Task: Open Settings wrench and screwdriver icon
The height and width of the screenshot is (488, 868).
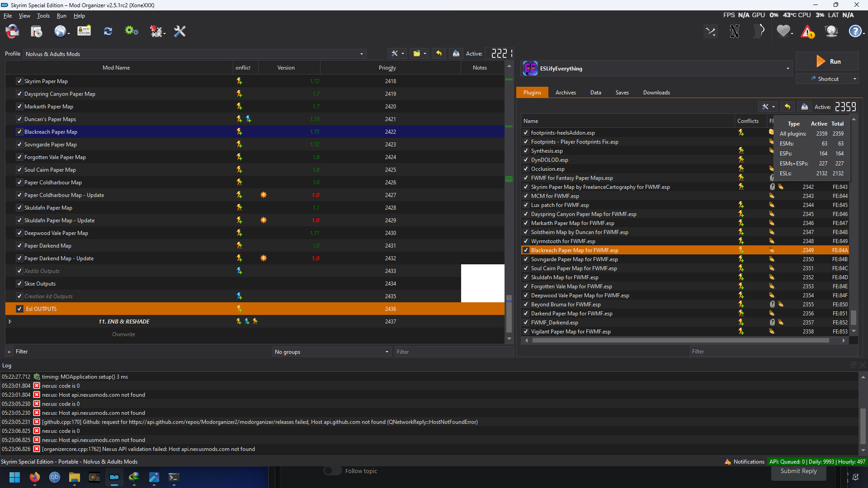Action: [180, 31]
